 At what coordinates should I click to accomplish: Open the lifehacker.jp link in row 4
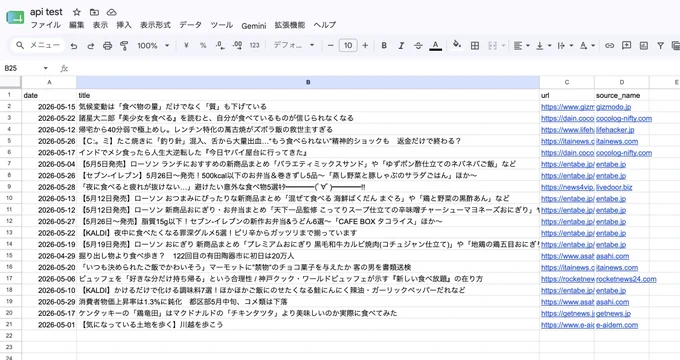click(615, 130)
